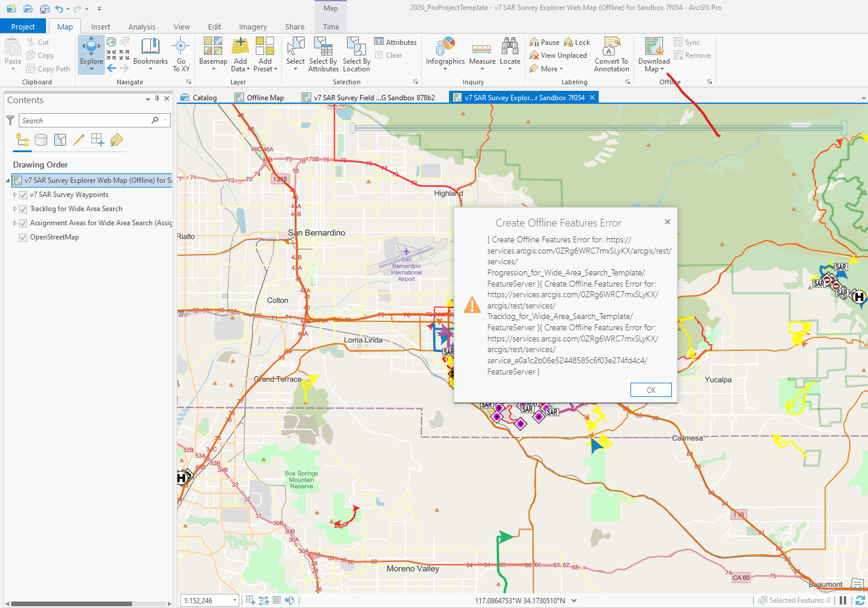Close the Create Offline Features Error dialog
The width and height of the screenshot is (868, 608).
[667, 222]
